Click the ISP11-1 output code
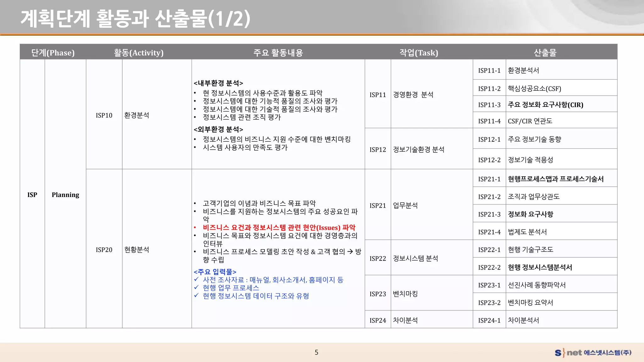Screen dimensions: 644x362 (x=489, y=70)
